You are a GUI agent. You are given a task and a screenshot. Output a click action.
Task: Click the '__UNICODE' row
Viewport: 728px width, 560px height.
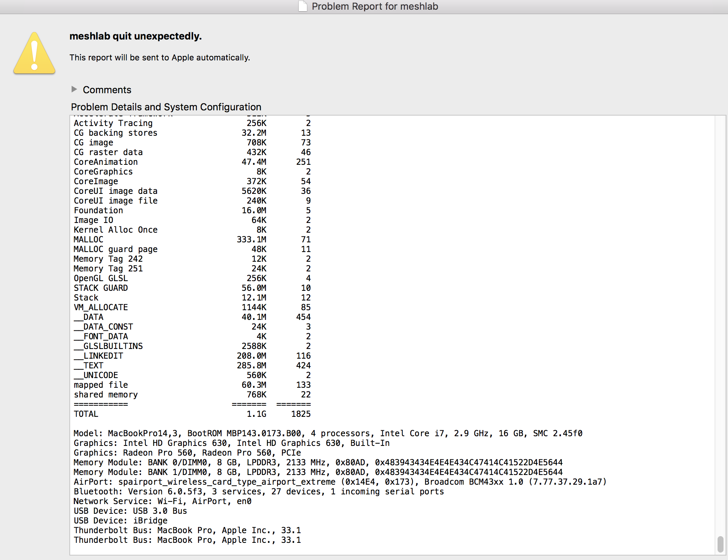[x=192, y=375]
